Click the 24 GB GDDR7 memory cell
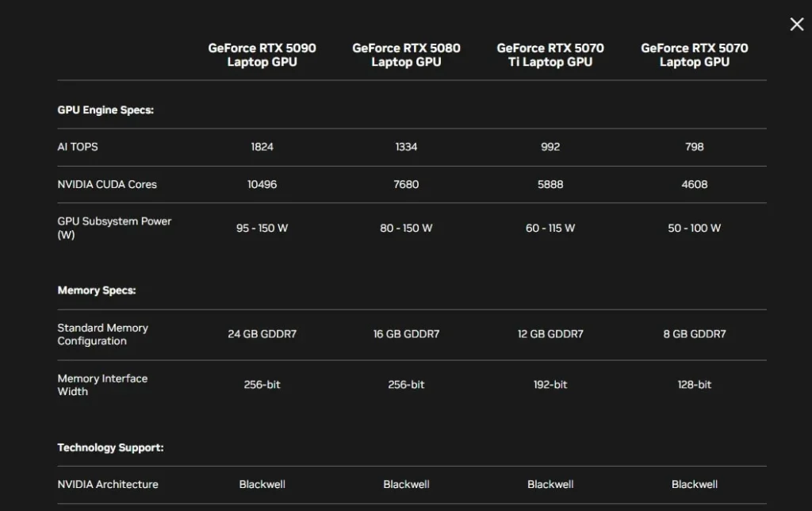 (x=262, y=334)
